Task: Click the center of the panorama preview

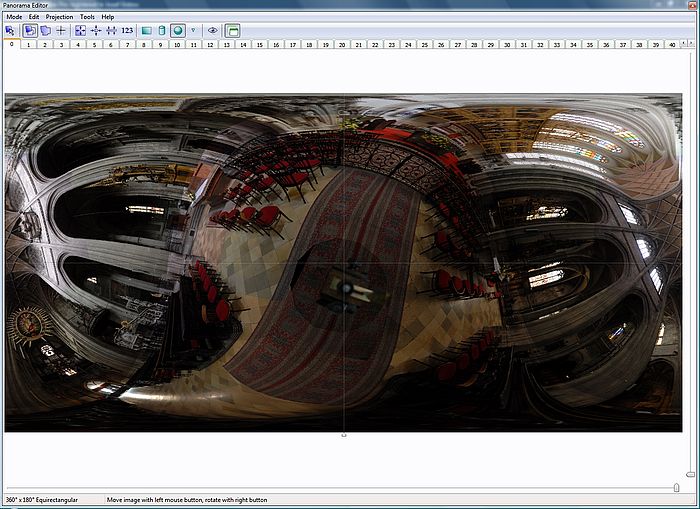Action: 344,264
